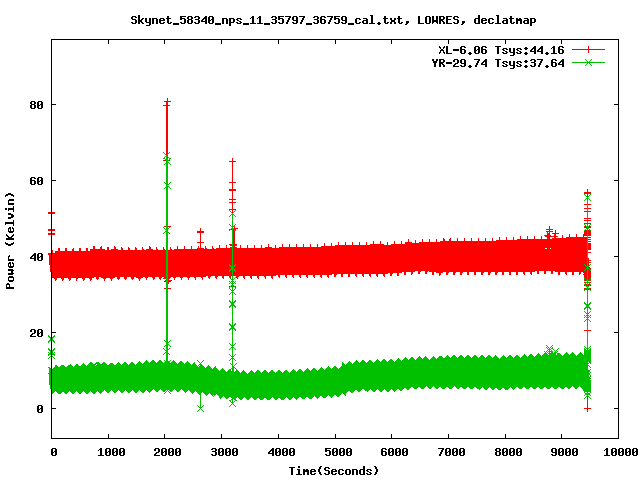Click the y-axis tick label 20
640x480 pixels.
(x=36, y=333)
